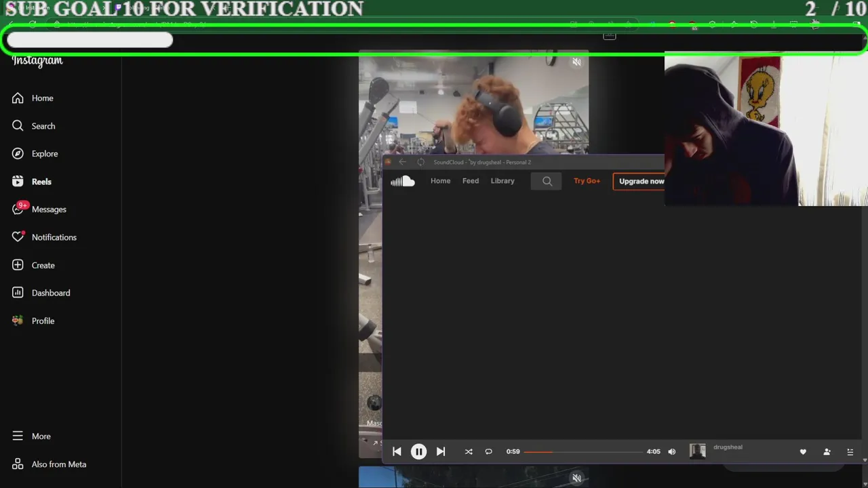Open the SoundCloud Home tab
This screenshot has height=488, width=868.
pyautogui.click(x=440, y=181)
